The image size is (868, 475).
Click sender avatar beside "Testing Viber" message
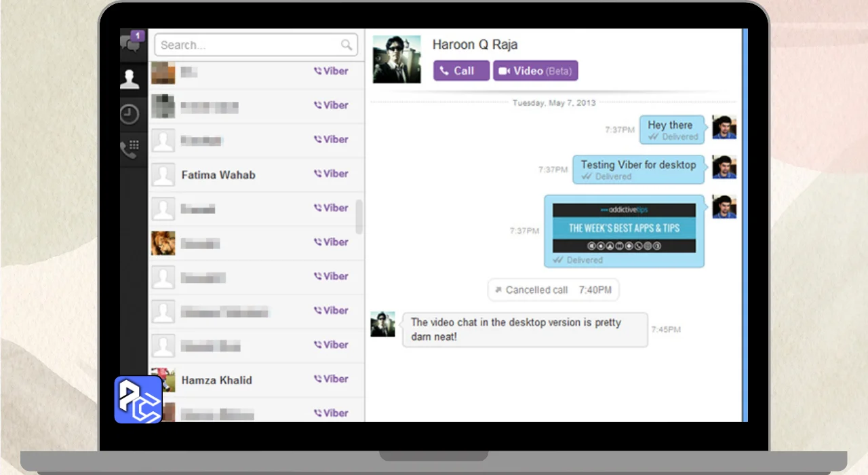point(724,167)
